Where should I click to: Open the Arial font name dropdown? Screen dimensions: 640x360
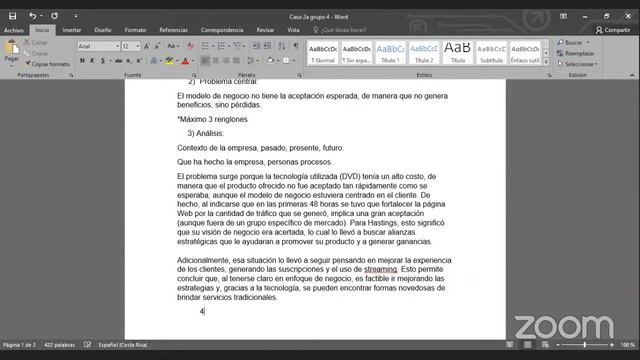point(117,47)
